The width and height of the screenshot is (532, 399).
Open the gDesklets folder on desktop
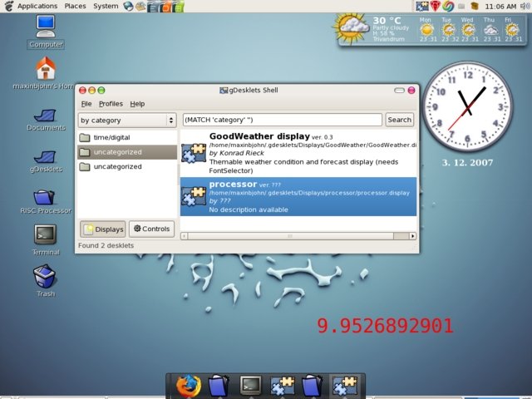pos(45,157)
